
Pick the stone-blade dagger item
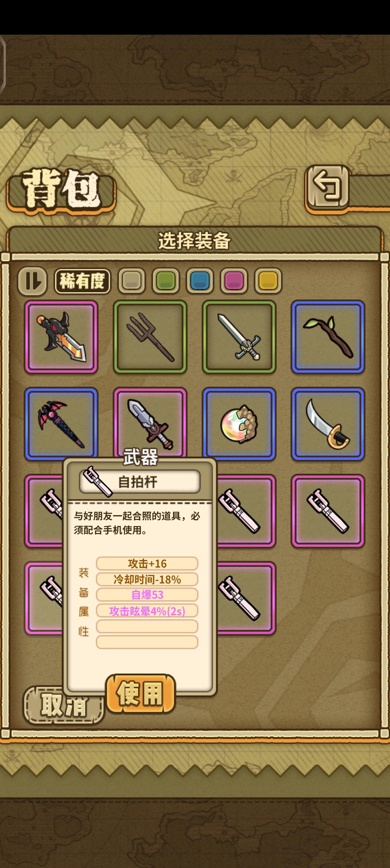point(150,422)
